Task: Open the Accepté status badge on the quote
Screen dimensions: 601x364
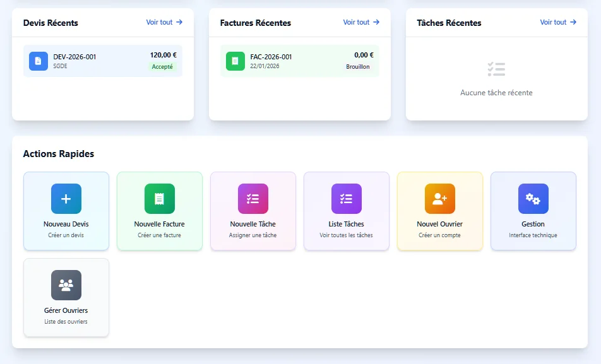Action: click(x=162, y=67)
